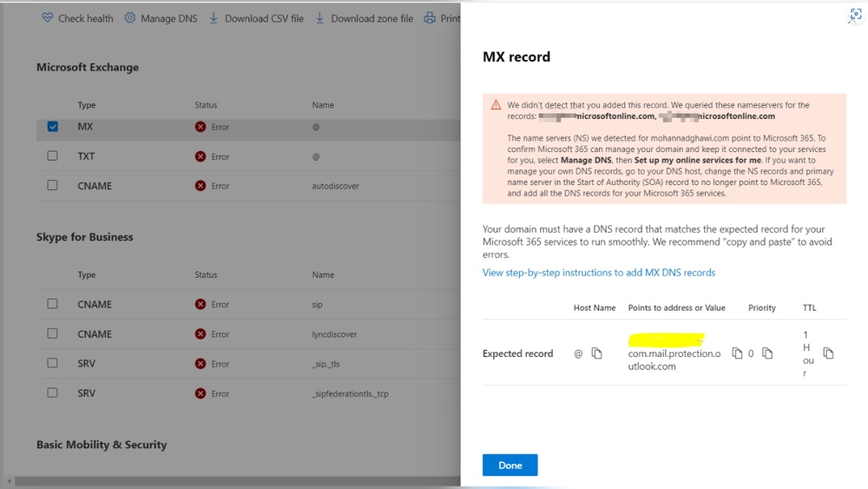Click the screen capture icon top right
This screenshot has width=868, height=489.
click(856, 15)
